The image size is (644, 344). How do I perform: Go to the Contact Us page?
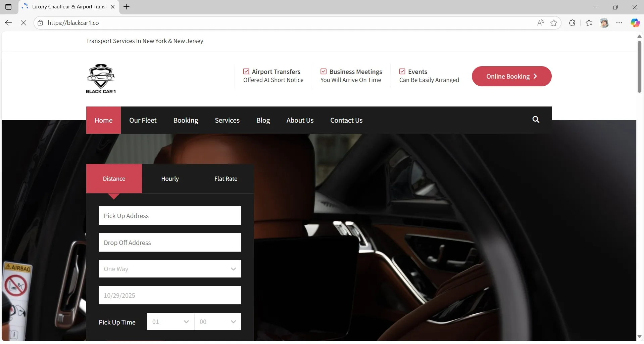pyautogui.click(x=346, y=120)
